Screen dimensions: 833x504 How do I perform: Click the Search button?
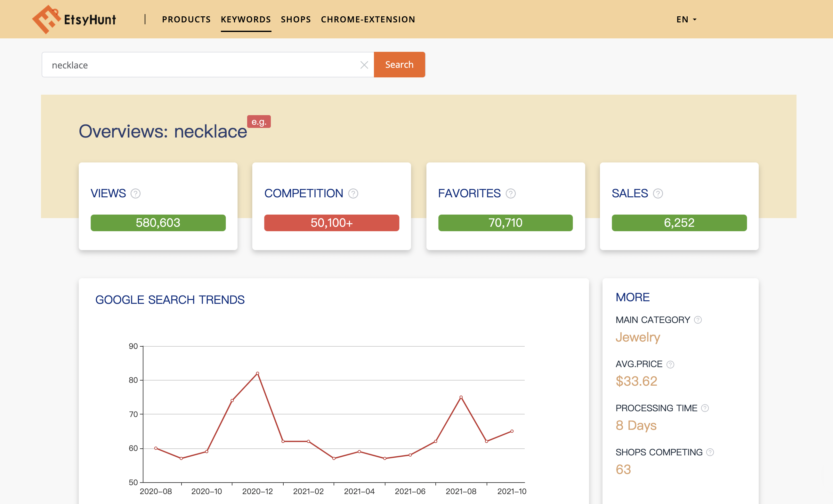399,65
